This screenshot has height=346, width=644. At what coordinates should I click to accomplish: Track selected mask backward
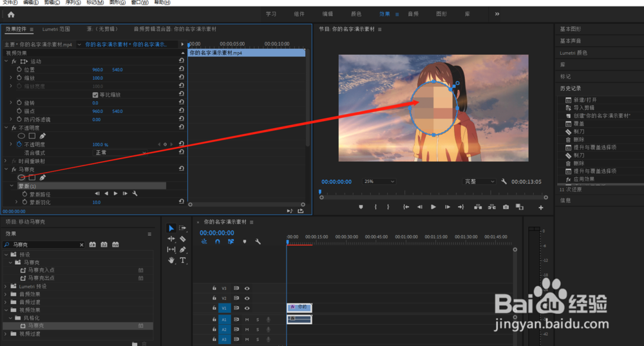[106, 193]
